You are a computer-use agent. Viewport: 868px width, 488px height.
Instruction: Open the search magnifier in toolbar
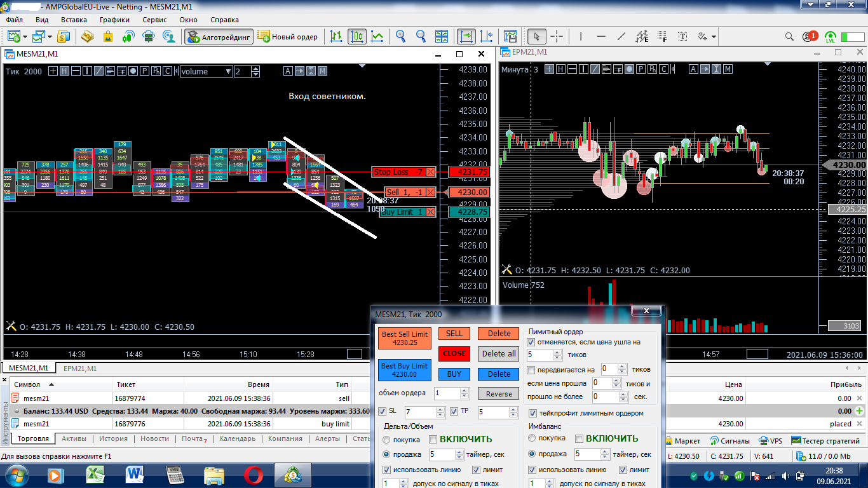[789, 36]
